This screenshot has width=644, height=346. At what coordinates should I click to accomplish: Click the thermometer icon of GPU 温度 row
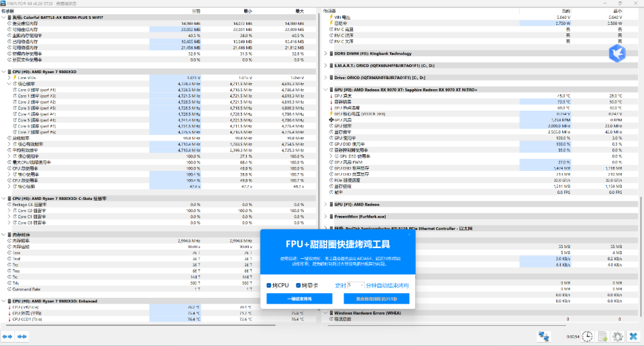[x=331, y=96]
